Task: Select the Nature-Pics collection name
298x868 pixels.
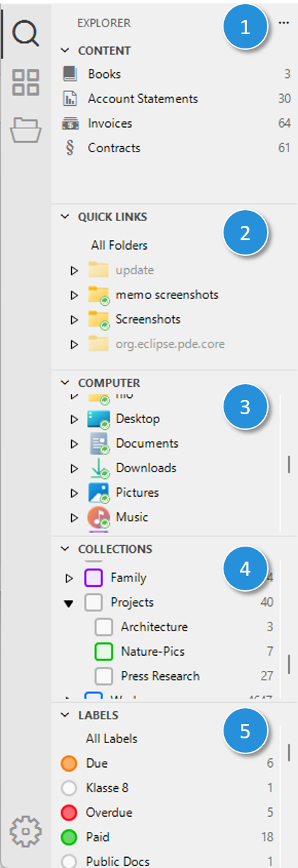Action: (152, 652)
